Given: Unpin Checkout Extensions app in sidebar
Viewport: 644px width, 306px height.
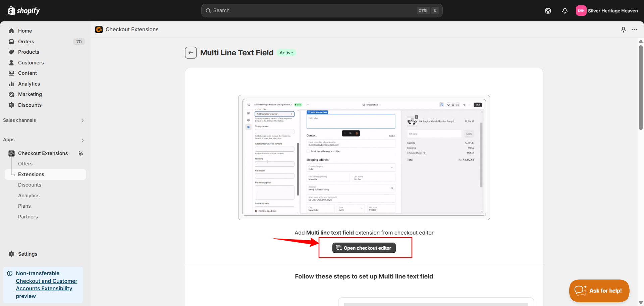Looking at the screenshot, I should (x=81, y=153).
